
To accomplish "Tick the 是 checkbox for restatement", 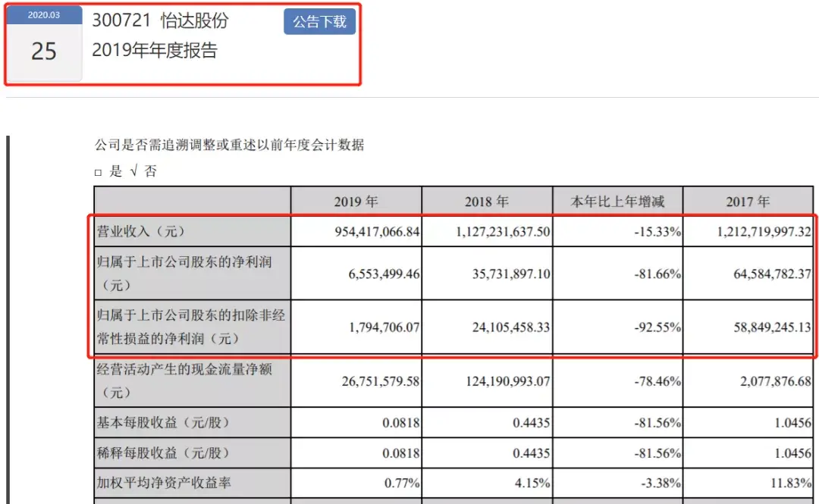I will (x=98, y=172).
